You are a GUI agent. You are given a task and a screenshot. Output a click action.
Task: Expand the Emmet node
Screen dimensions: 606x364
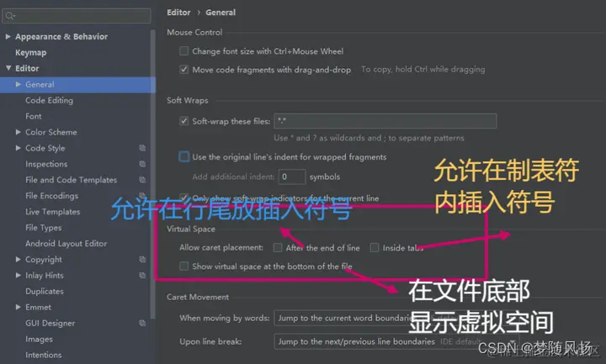point(18,307)
